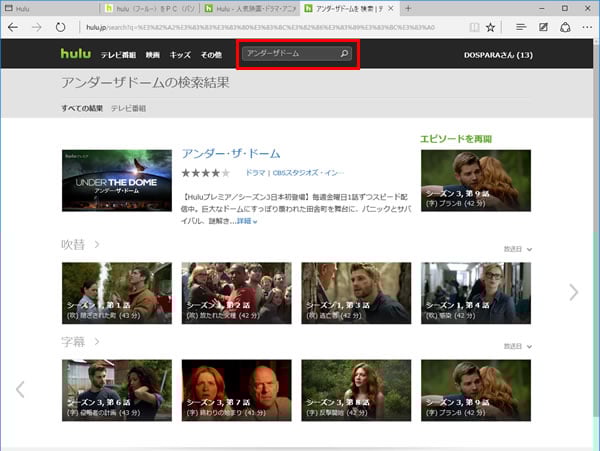Expand description with 詳細 link
The height and width of the screenshot is (451, 600).
247,221
